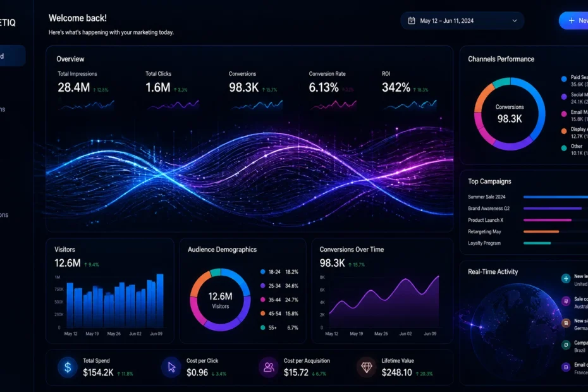The image size is (588, 392).
Task: Toggle the 45-54 demographic legend entry
Action: click(x=279, y=314)
